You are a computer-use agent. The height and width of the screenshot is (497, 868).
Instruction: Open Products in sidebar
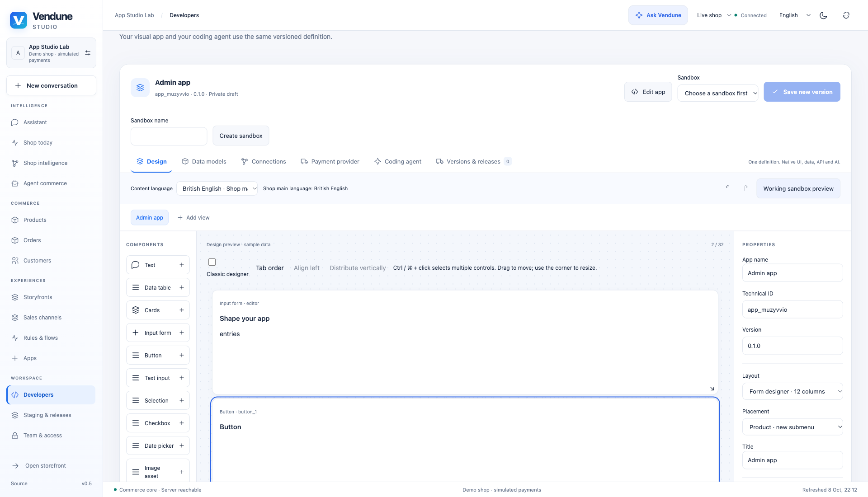[51, 220]
